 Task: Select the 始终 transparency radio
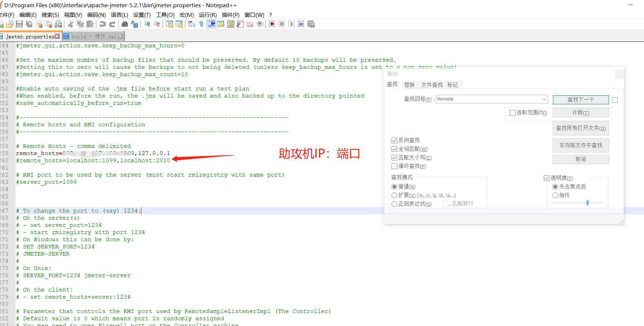click(555, 195)
